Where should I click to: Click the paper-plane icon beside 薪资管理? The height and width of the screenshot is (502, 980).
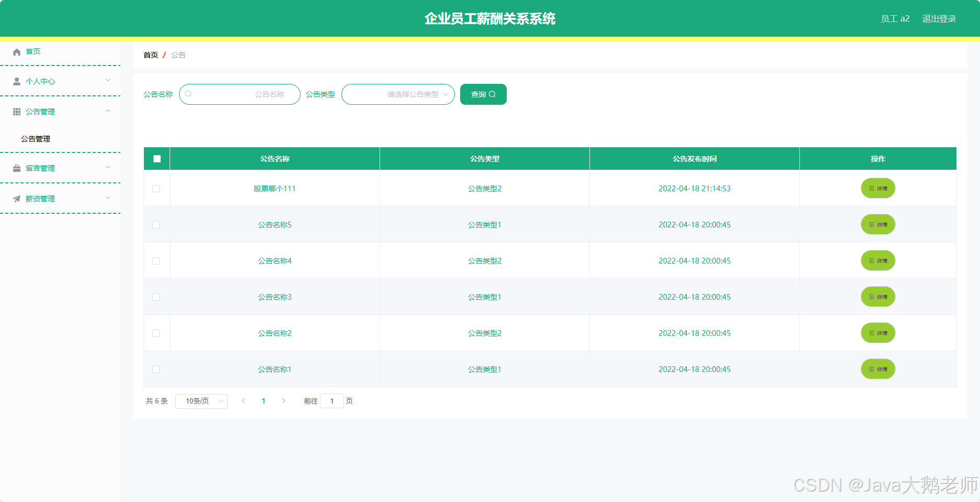tap(17, 199)
